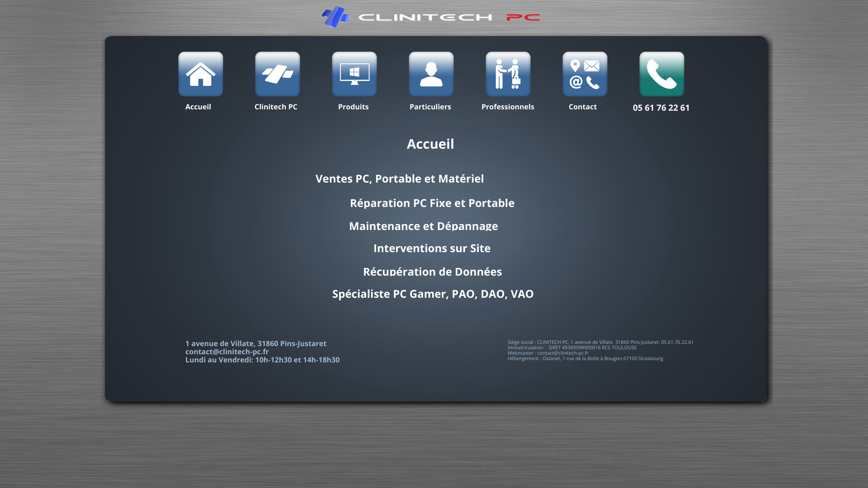This screenshot has height=488, width=868.
Task: Open the Produits monitor icon
Action: pos(354,74)
